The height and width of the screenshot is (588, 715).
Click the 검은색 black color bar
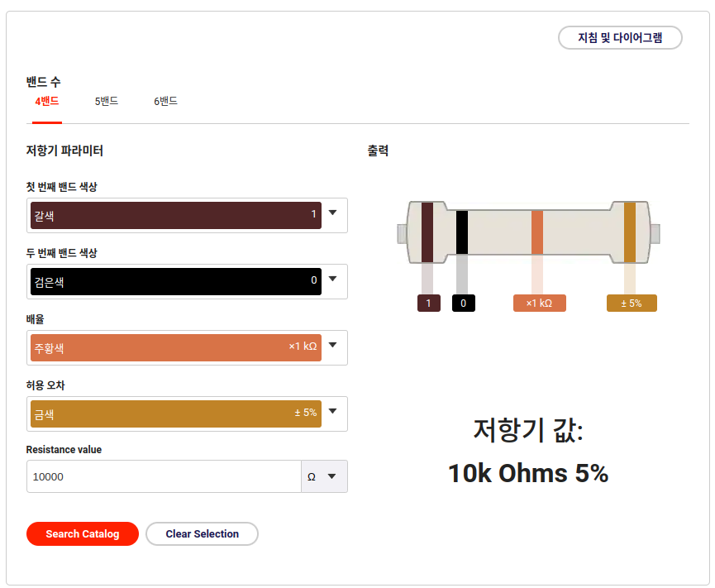[176, 281]
